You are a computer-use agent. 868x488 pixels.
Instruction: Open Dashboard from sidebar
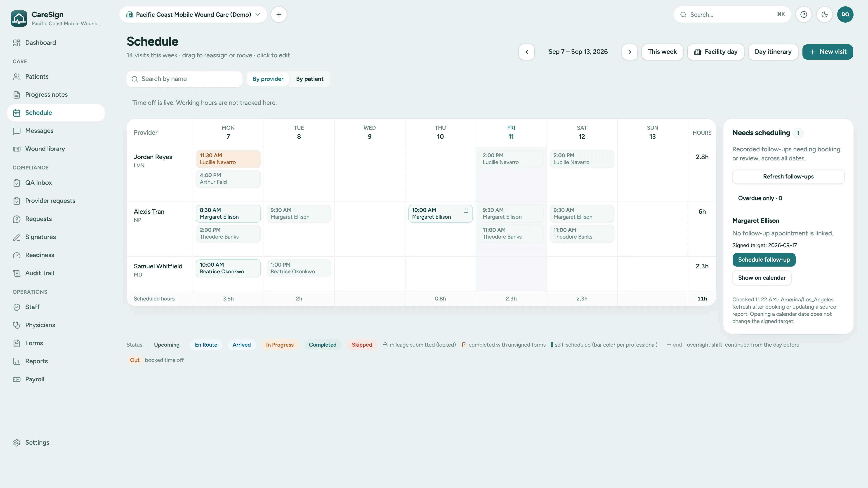coord(56,43)
